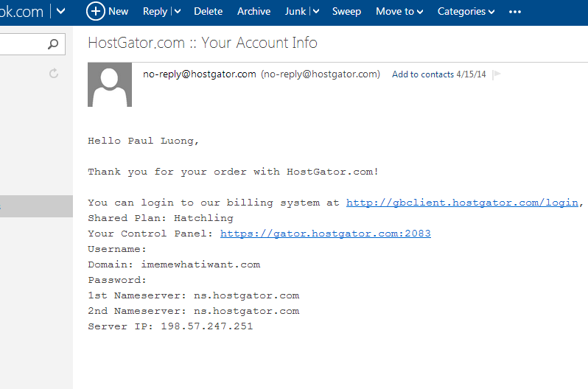This screenshot has width=588, height=389.
Task: Click the domain text imemewhatiwant.com
Action: coord(200,264)
